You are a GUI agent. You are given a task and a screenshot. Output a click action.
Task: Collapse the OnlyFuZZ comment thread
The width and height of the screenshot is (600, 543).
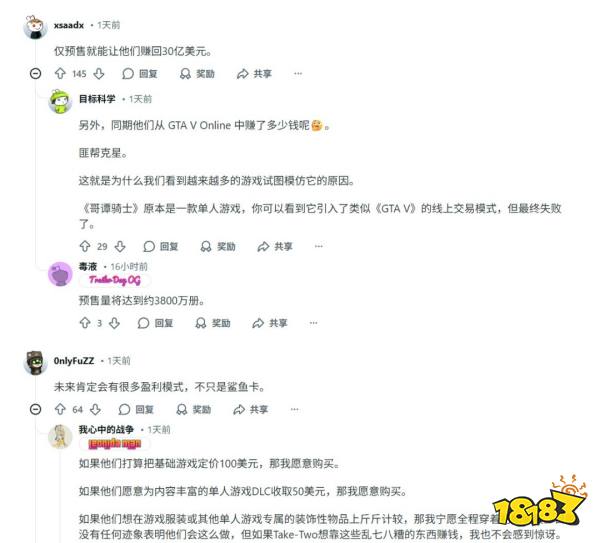pos(36,409)
